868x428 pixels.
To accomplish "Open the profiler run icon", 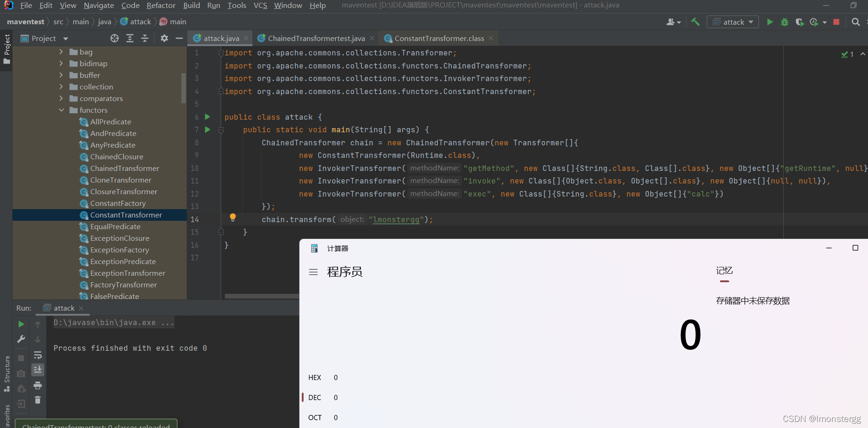I will pyautogui.click(x=814, y=22).
